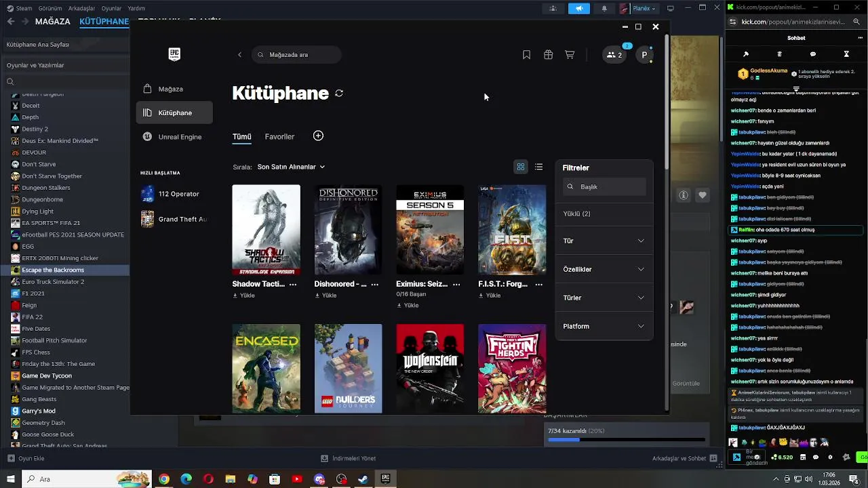Open the Dishonored Definitive Edition cover
Image resolution: width=868 pixels, height=488 pixels.
pyautogui.click(x=348, y=230)
